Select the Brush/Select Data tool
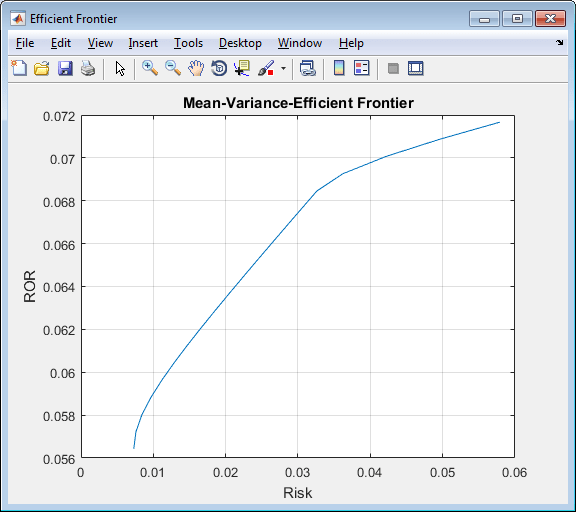This screenshot has height=512, width=576. click(266, 68)
